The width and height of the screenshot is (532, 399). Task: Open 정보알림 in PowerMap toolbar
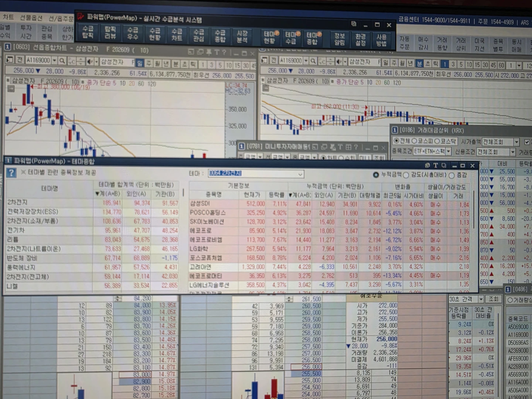click(x=340, y=39)
